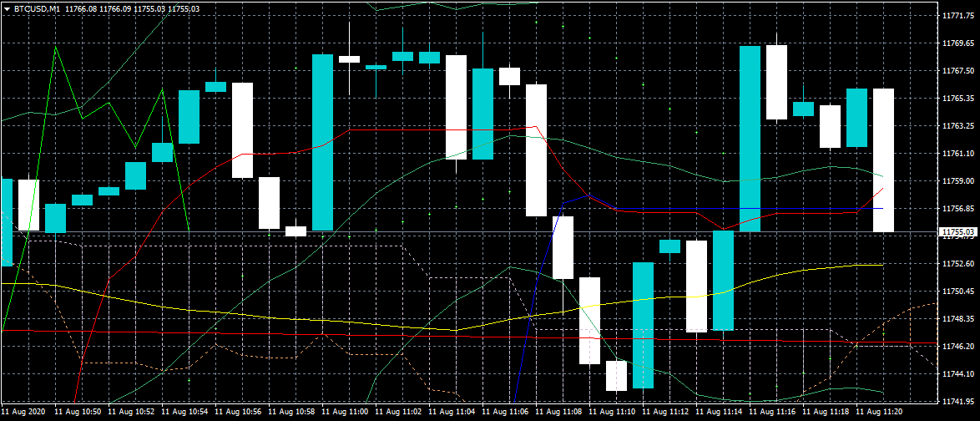980x421 pixels.
Task: Click price axis value 11746.20
Action: pyautogui.click(x=957, y=346)
